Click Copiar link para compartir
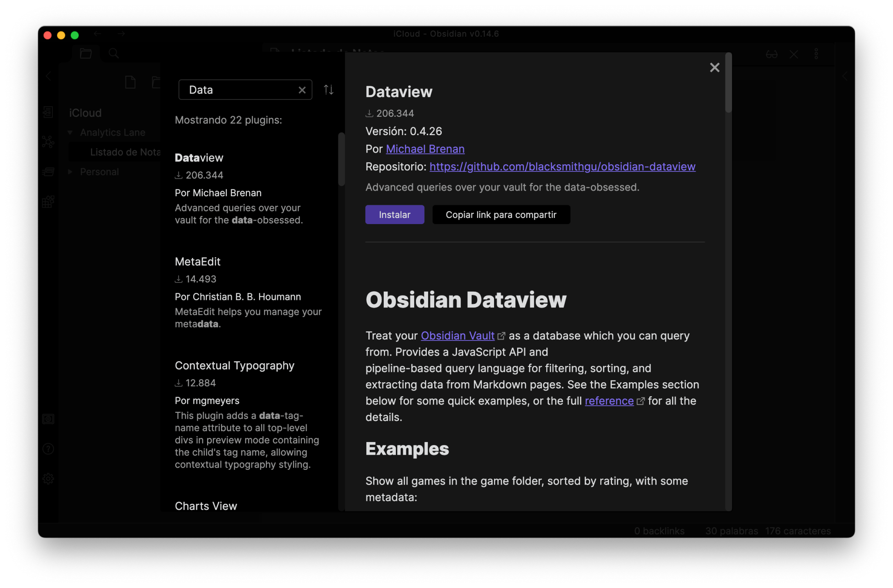The width and height of the screenshot is (893, 588). tap(501, 214)
